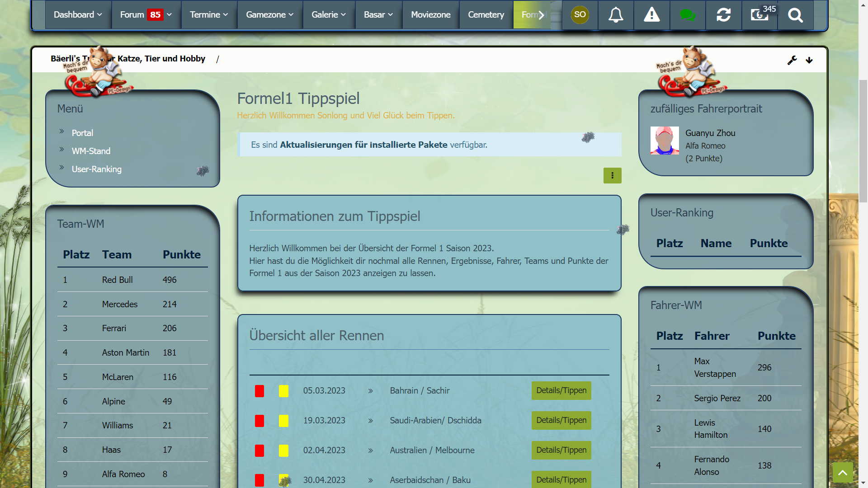Click the SO user avatar
This screenshot has height=488, width=868.
point(580,15)
